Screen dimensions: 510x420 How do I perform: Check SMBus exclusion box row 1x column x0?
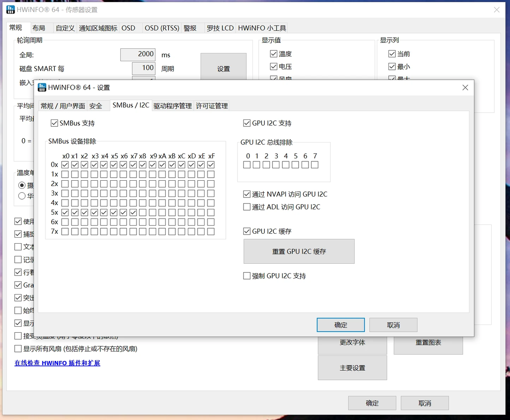tap(65, 174)
